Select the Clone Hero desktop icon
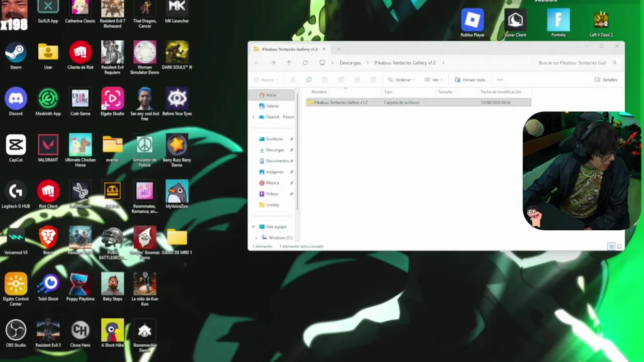The width and height of the screenshot is (644, 362). pyautogui.click(x=80, y=333)
